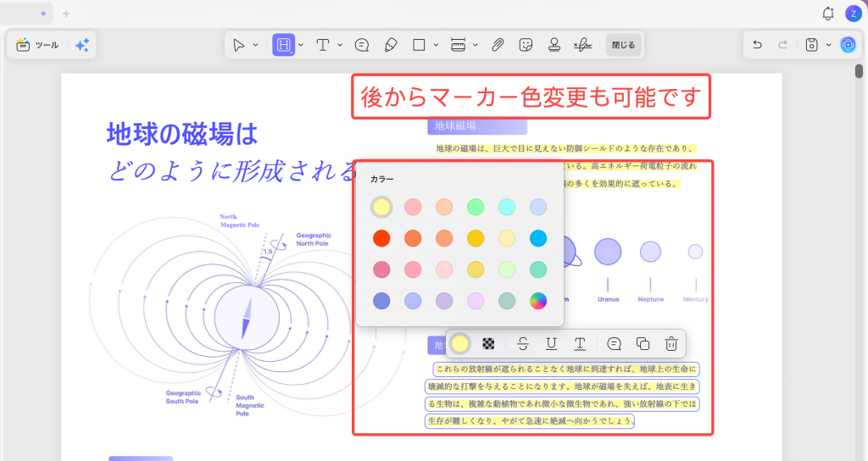The image size is (868, 461).
Task: Click highlighted line starting これらの放射線
Action: [565, 369]
